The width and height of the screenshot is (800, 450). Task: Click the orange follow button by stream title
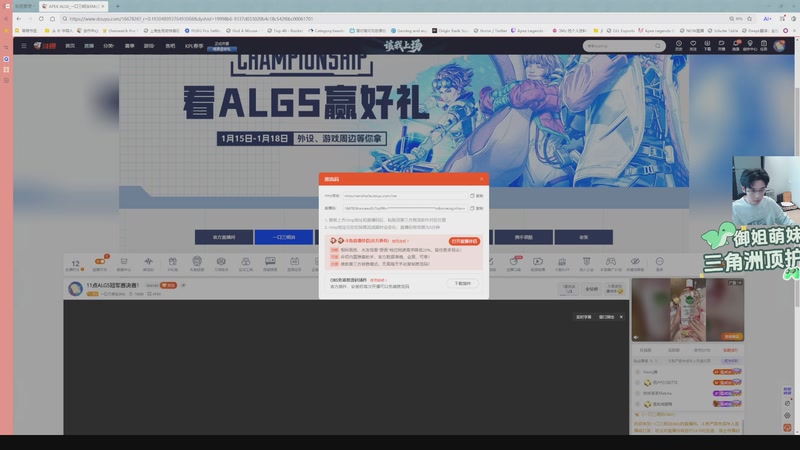click(168, 285)
